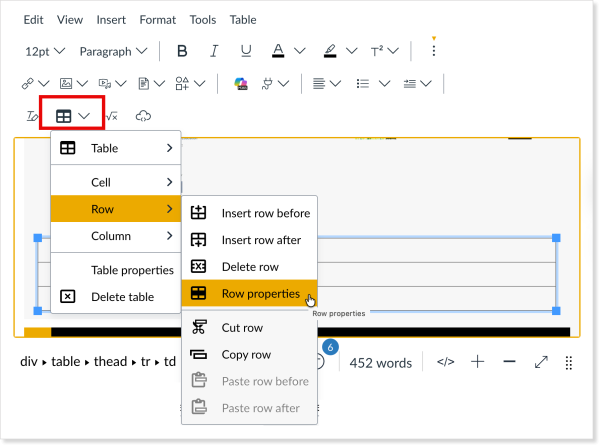Choose Table properties

coord(116,270)
